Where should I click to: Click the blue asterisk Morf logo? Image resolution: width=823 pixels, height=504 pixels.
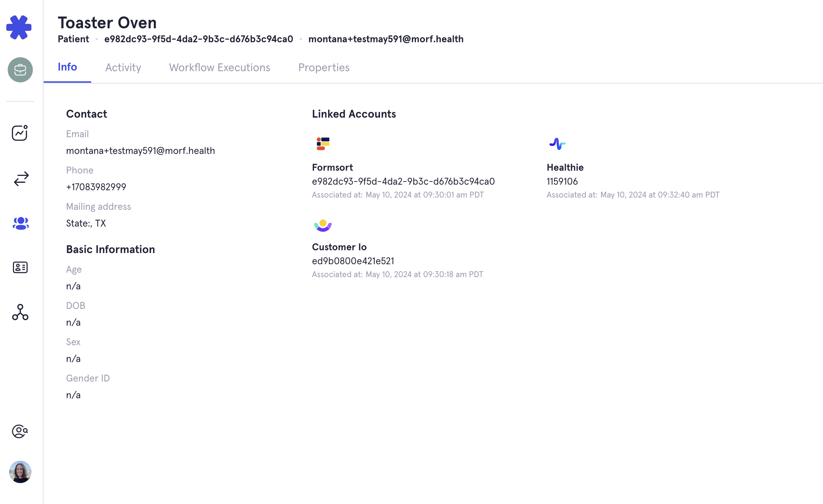click(19, 27)
